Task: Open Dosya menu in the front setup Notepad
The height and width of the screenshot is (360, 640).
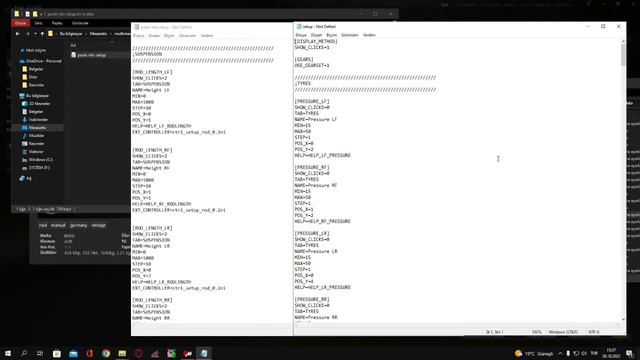Action: pos(301,35)
